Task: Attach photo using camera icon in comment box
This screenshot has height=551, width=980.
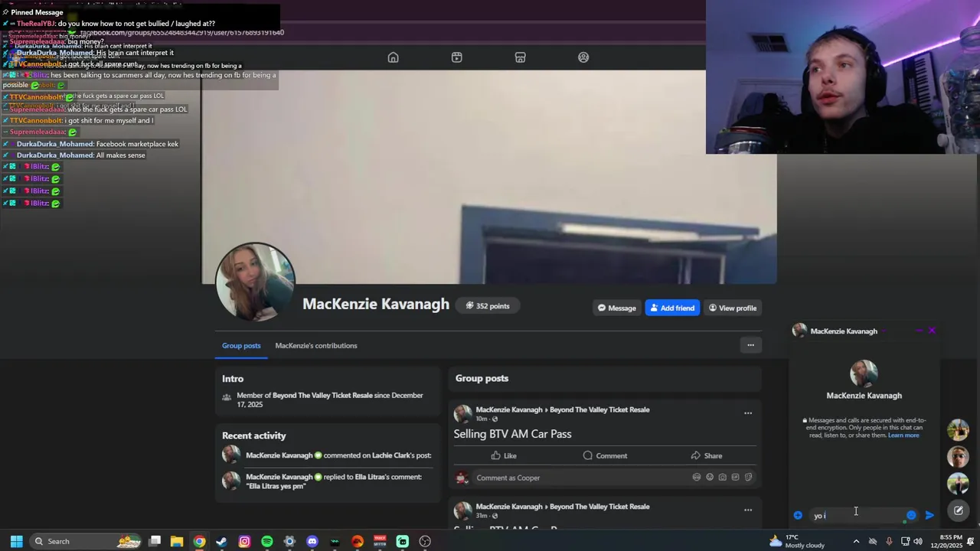Action: pyautogui.click(x=722, y=478)
